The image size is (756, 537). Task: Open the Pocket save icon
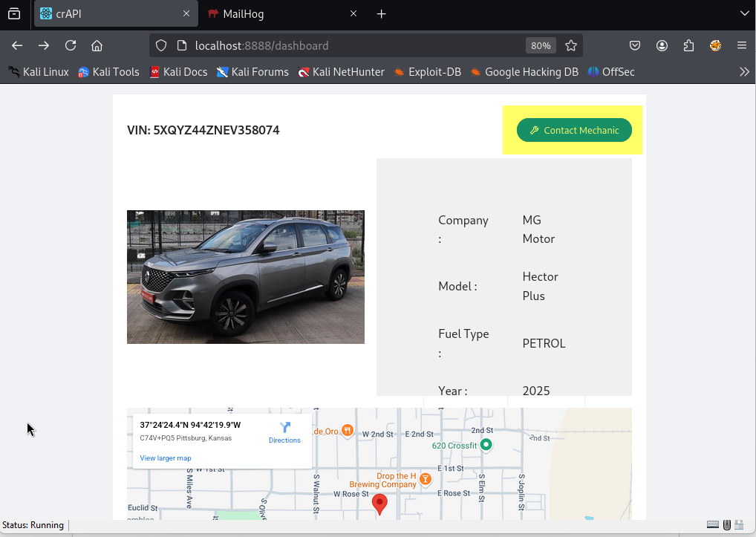point(635,46)
